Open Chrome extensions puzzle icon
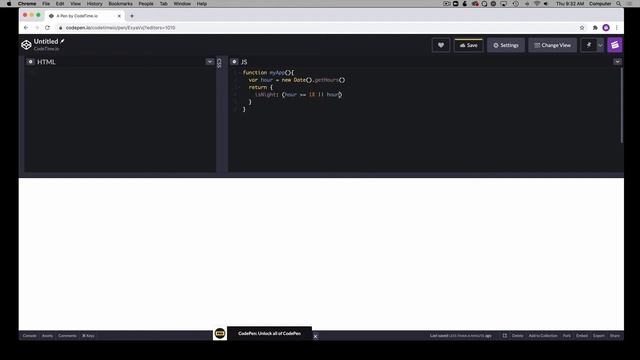Screen dimensions: 640x360 [595, 28]
